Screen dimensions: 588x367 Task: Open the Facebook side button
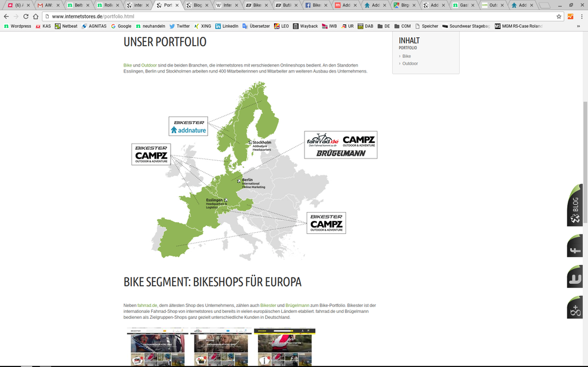click(575, 246)
